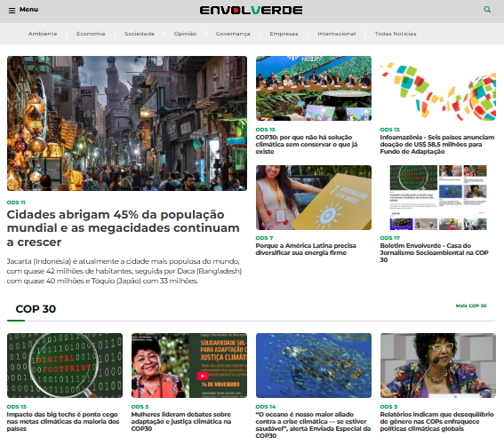This screenshot has height=445, width=504.
Task: Play the YouTube video icon on Mulheres thumbnail
Action: (202, 376)
